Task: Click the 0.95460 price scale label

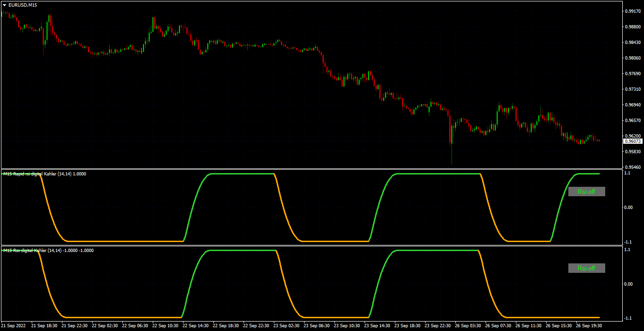Action: pyautogui.click(x=633, y=167)
